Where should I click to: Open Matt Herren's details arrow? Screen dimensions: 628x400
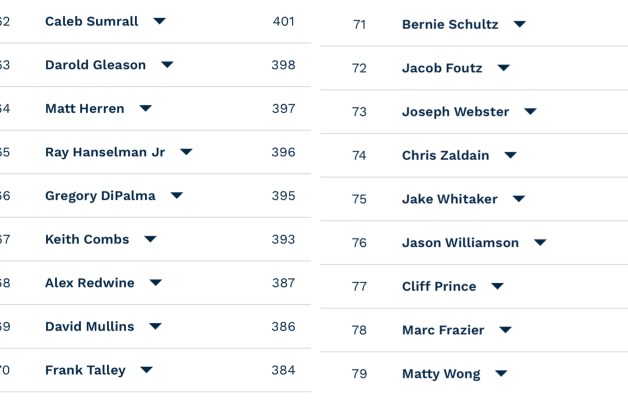[x=146, y=109]
